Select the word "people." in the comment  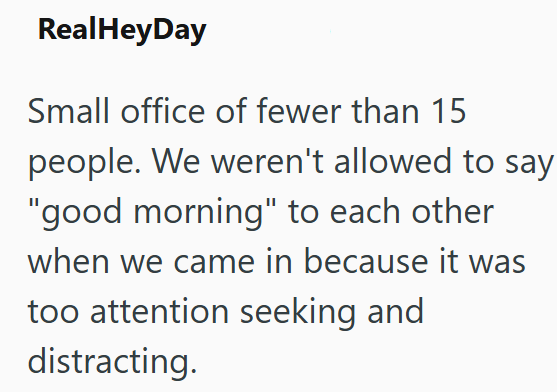pos(84,163)
